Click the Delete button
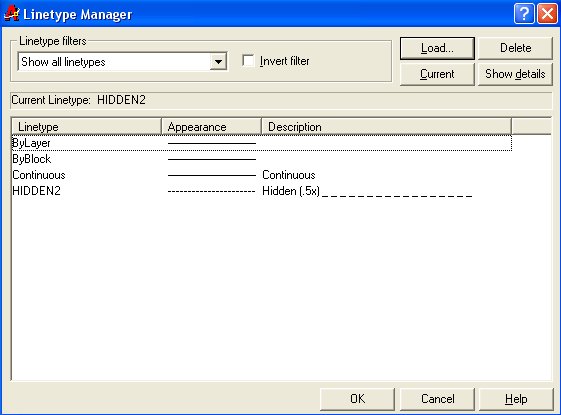Image resolution: width=561 pixels, height=415 pixels. [515, 48]
